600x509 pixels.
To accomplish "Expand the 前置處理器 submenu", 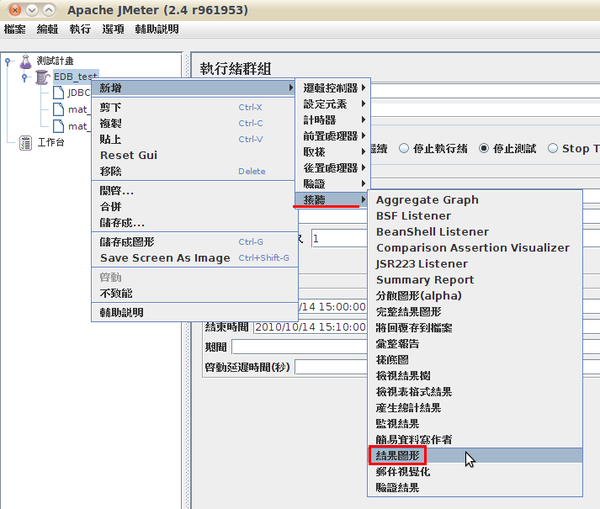I will coord(333,136).
